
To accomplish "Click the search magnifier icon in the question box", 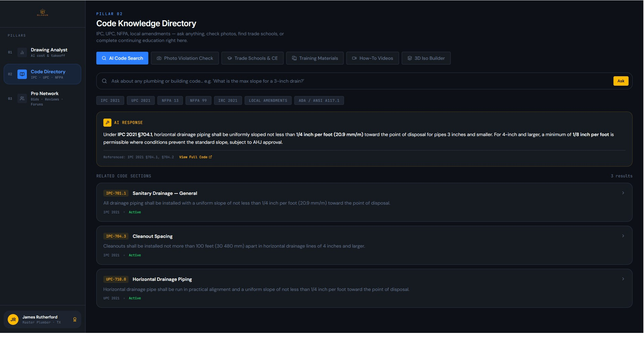I will [104, 81].
